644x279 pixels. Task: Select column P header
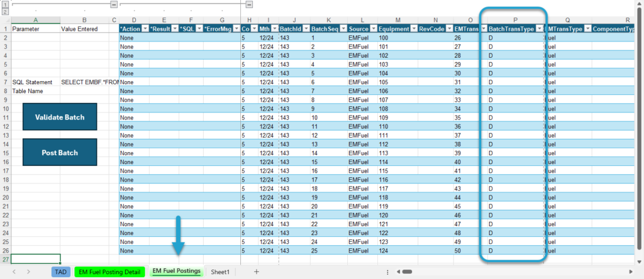(x=516, y=19)
